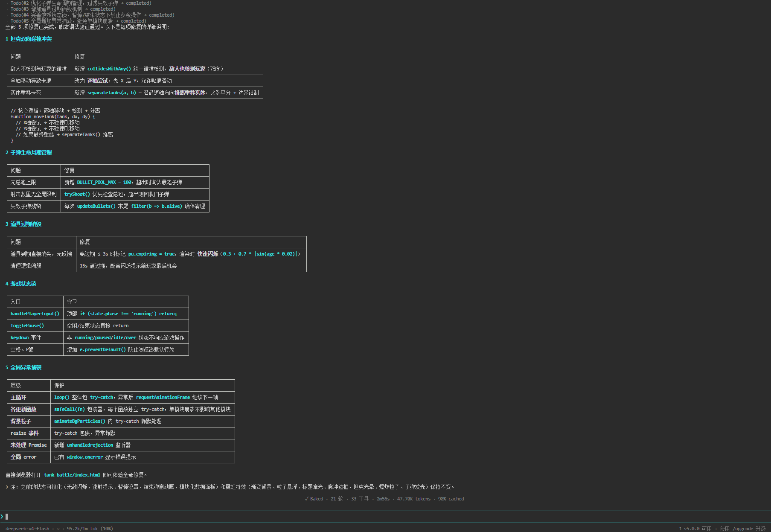Click heading '1 坦克双向碰撞冲突'
Viewport: 771px width, 532px height.
pos(29,39)
